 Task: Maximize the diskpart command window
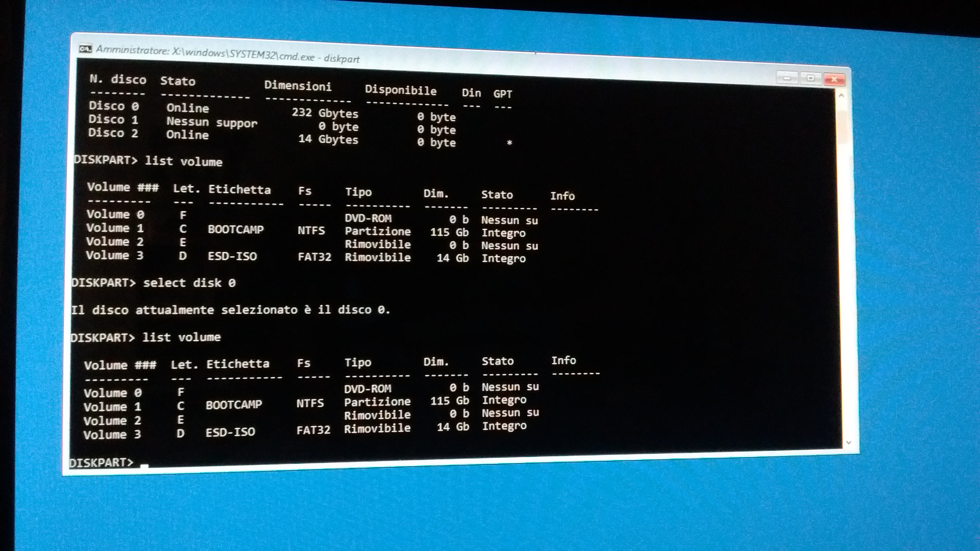click(810, 78)
